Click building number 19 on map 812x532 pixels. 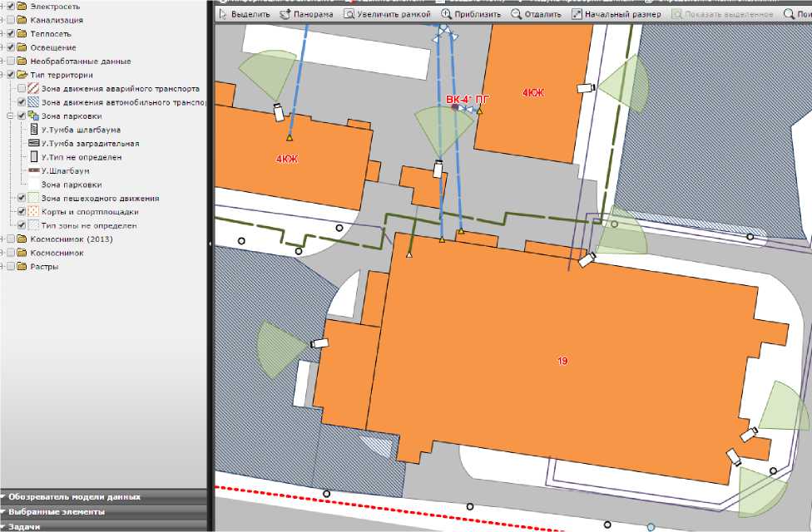tap(562, 361)
